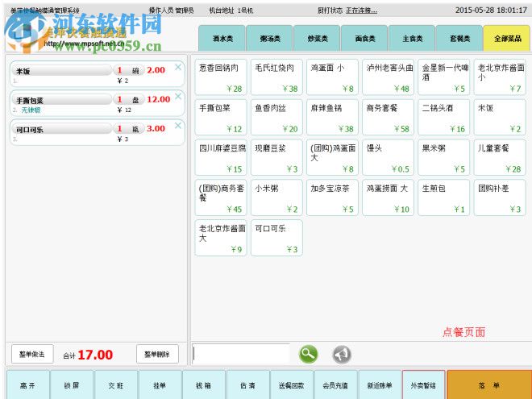The height and width of the screenshot is (399, 532).
Task: Hold the order with 挂单
Action: pyautogui.click(x=160, y=385)
